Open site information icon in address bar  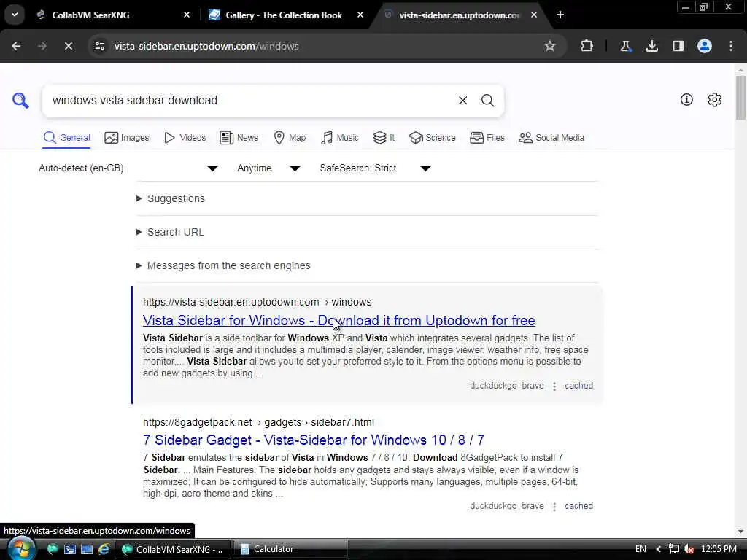pyautogui.click(x=99, y=46)
